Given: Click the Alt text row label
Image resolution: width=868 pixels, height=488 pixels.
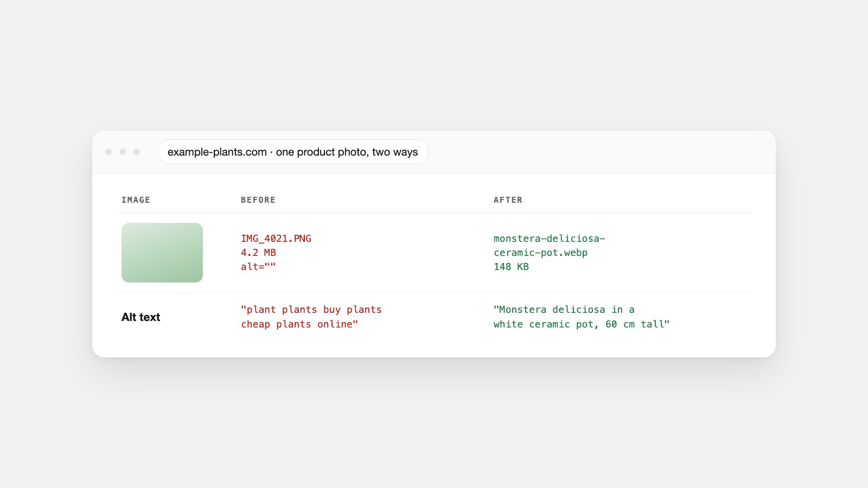Looking at the screenshot, I should (x=141, y=317).
